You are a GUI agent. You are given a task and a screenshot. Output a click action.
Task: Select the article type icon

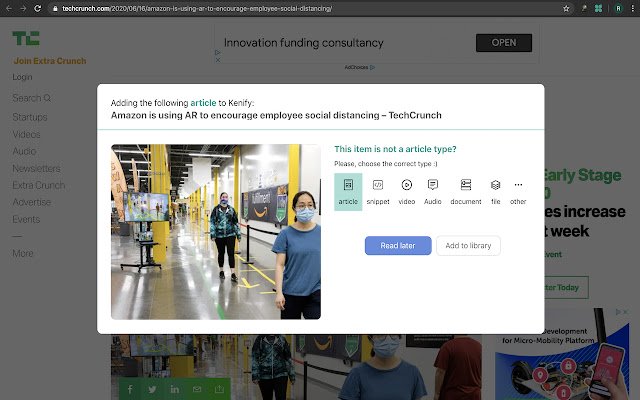348,191
